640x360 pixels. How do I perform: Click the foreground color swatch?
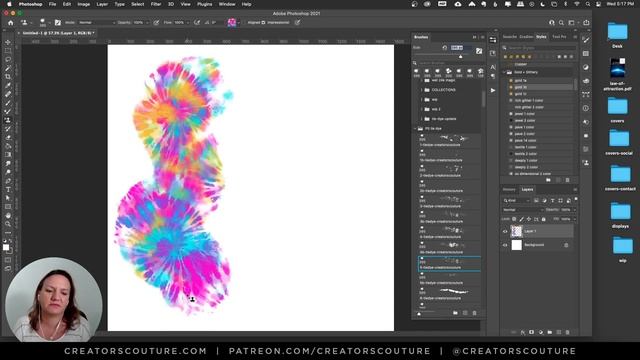coord(6,247)
